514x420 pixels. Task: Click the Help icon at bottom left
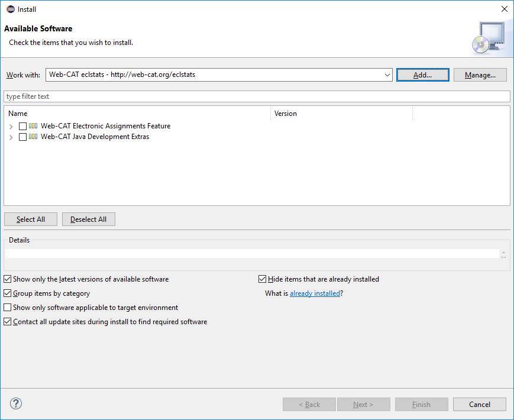coord(15,403)
